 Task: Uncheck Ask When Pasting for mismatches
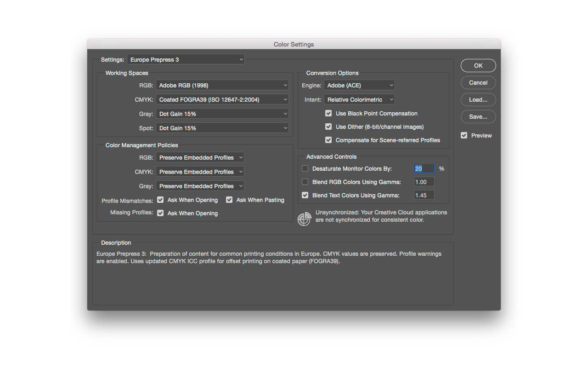(x=229, y=200)
